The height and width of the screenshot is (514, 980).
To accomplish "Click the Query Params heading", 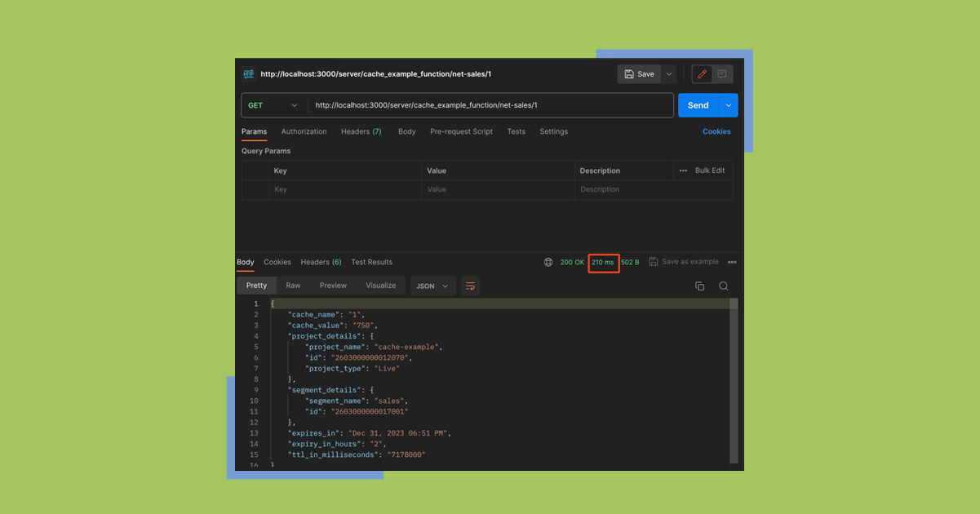I will (x=266, y=151).
